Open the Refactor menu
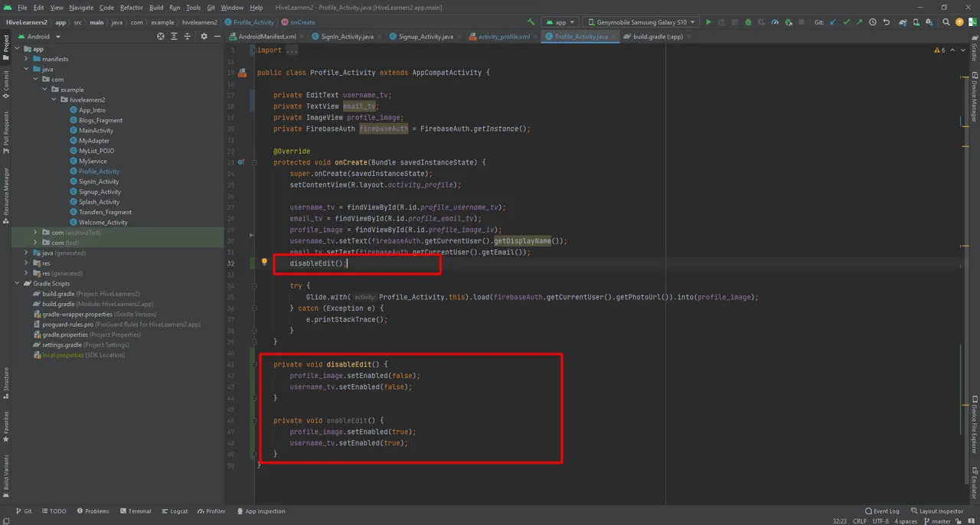The image size is (980, 525). tap(131, 7)
